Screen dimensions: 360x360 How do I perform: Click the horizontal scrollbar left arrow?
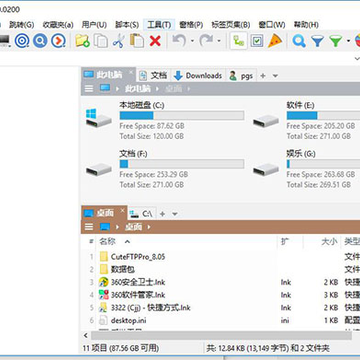[86, 335]
